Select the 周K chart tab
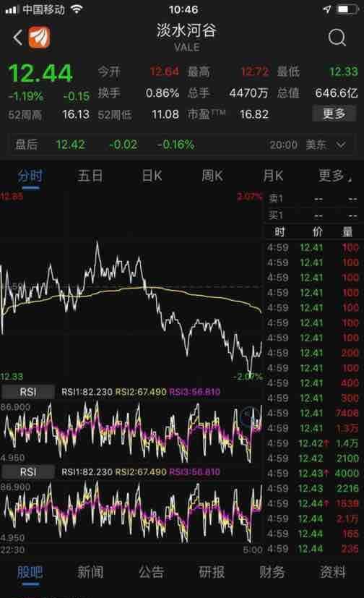 pos(212,176)
